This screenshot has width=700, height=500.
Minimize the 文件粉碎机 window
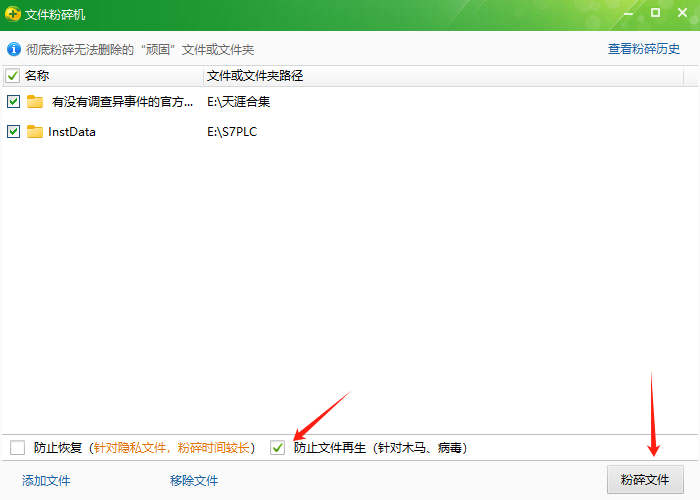(x=629, y=13)
